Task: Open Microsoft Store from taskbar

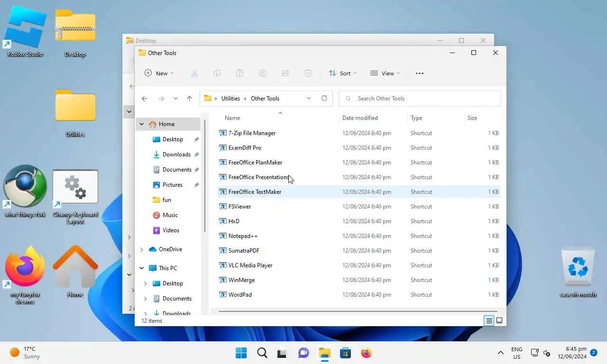Action: coord(345,353)
